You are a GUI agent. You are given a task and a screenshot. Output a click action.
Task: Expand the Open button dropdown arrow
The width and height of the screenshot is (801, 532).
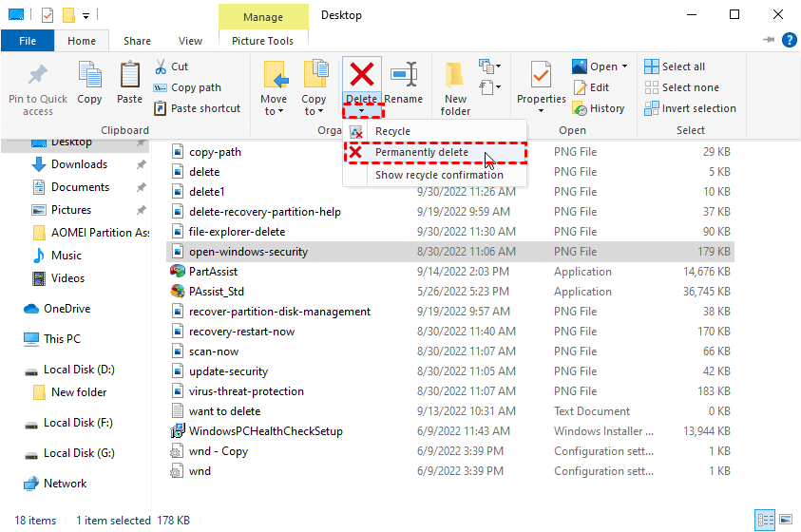(625, 66)
